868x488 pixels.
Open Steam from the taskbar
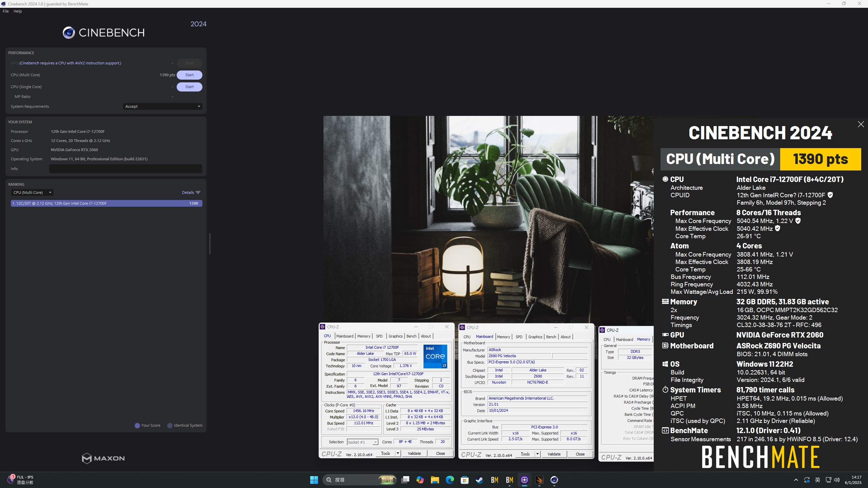(480, 480)
